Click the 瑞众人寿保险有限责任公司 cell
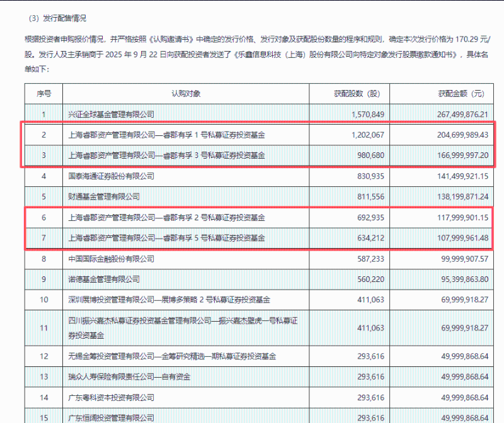The image size is (504, 423). (x=129, y=377)
